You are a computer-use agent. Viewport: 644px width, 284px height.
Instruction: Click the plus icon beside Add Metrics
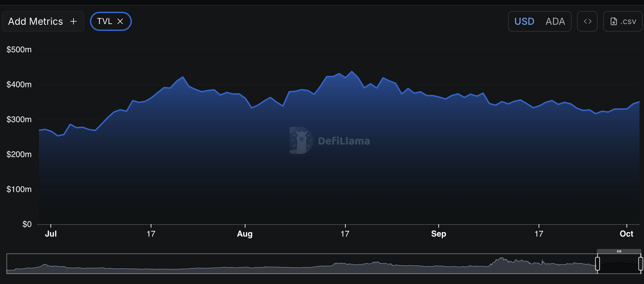click(73, 21)
